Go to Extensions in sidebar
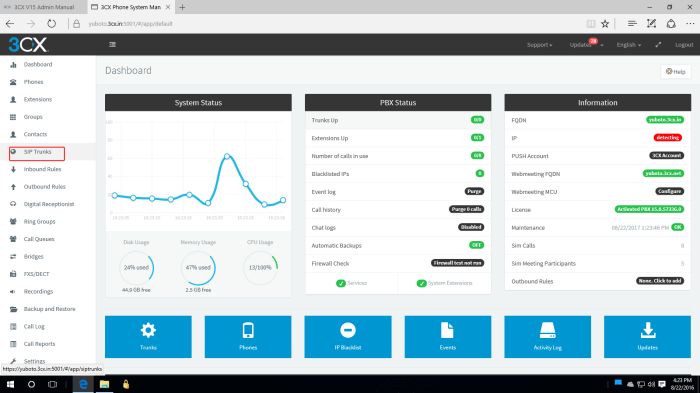This screenshot has height=393, width=700. coord(38,100)
